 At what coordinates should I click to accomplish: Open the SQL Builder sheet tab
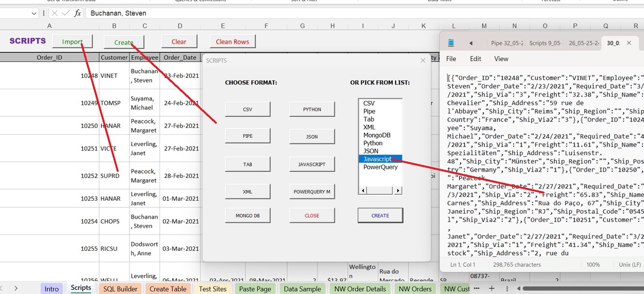(120, 289)
